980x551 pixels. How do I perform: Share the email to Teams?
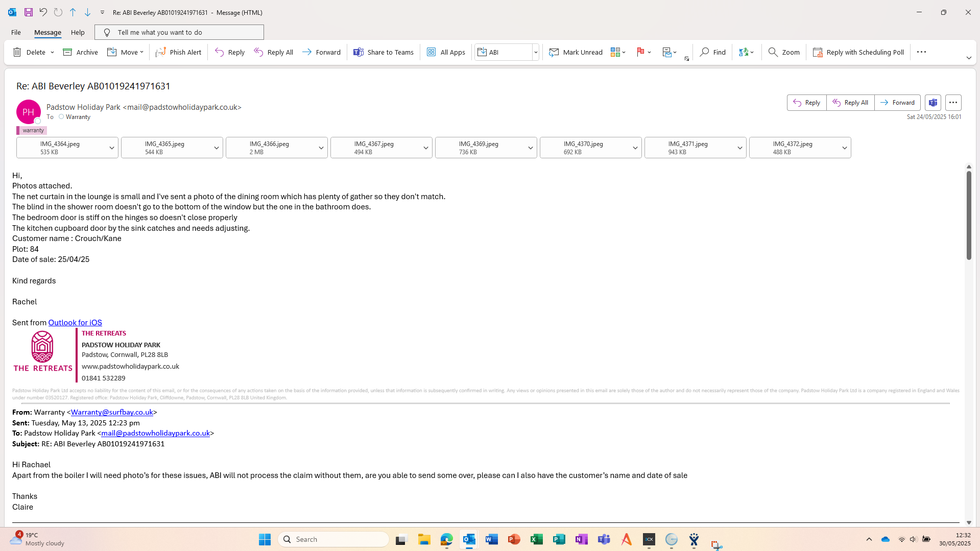[384, 52]
